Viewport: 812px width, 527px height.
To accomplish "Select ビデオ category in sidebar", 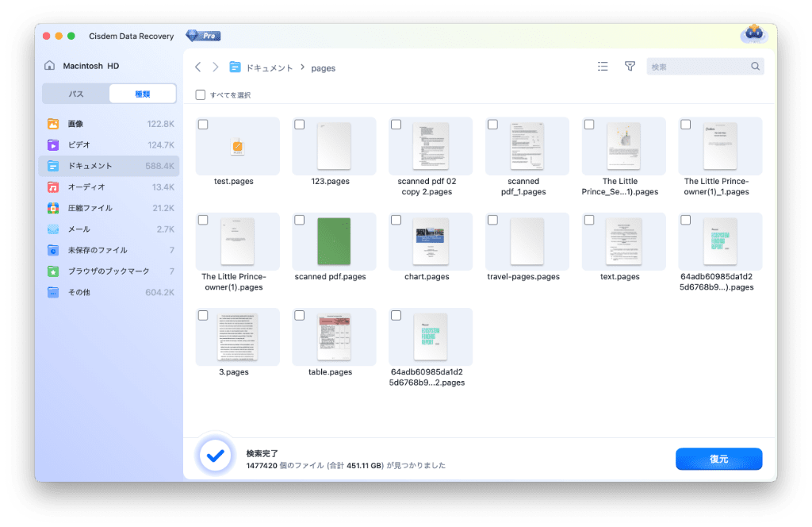I will (109, 145).
